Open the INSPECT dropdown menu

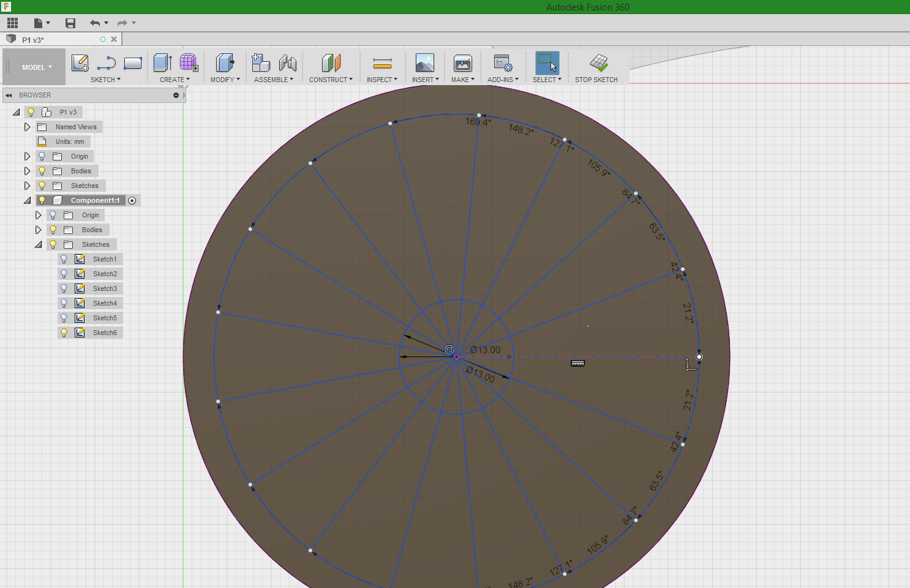(382, 80)
